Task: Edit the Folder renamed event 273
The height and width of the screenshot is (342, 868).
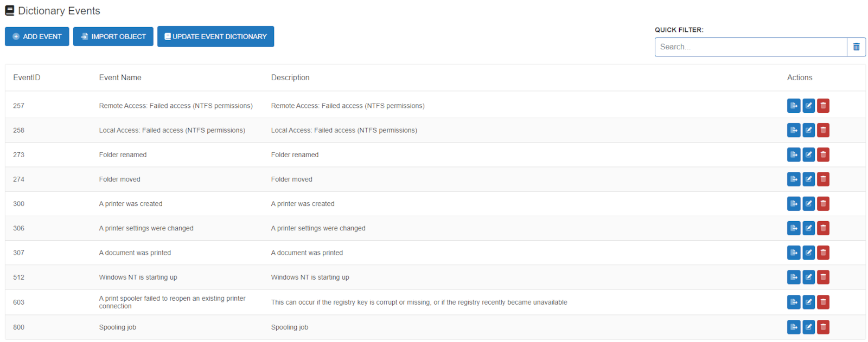Action: point(808,154)
